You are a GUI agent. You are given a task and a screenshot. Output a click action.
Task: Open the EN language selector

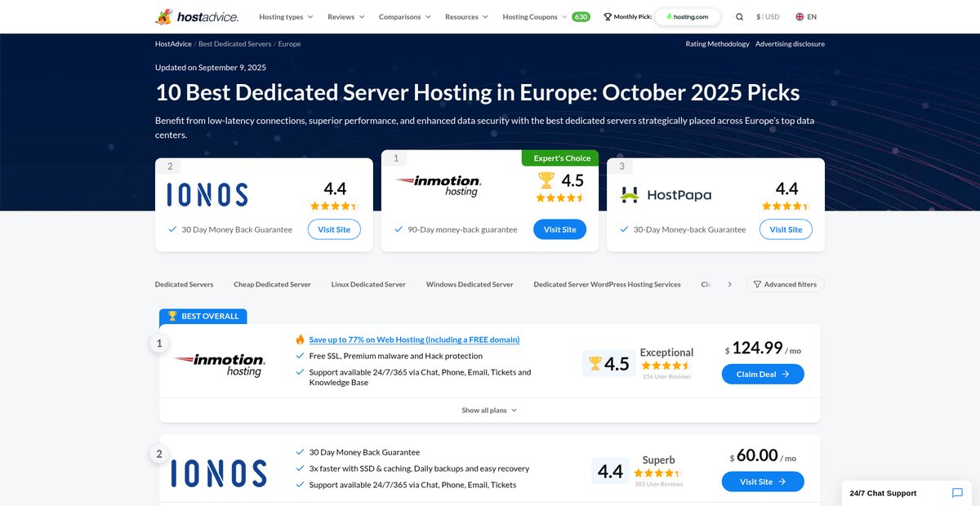tap(806, 16)
